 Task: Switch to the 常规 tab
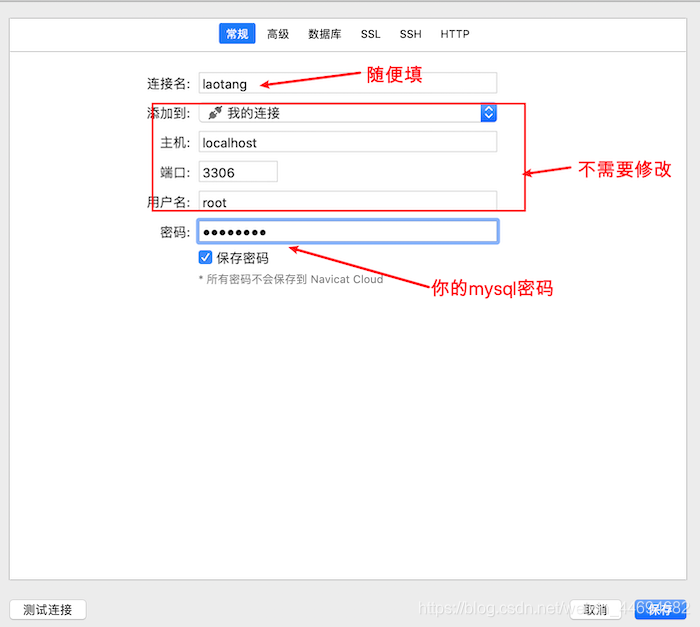click(237, 34)
